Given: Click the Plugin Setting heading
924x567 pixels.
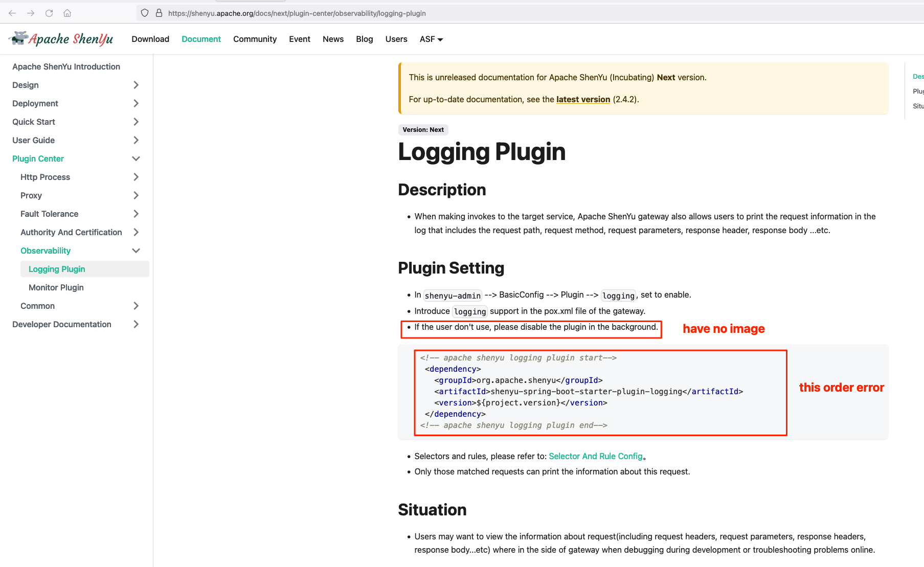Looking at the screenshot, I should pos(451,268).
